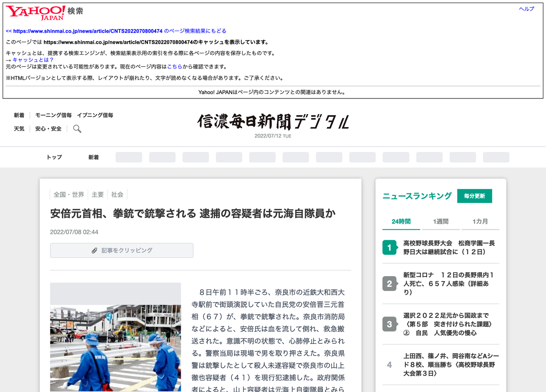Click the paperclip icon in clipping button
The height and width of the screenshot is (392, 546).
coord(95,251)
